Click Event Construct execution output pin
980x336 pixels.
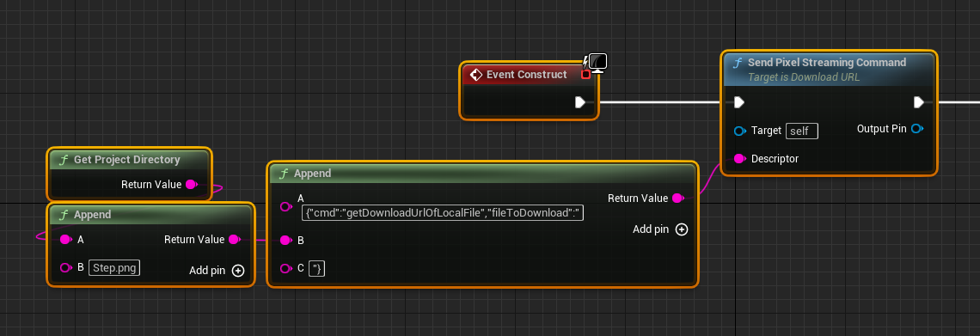pos(580,101)
